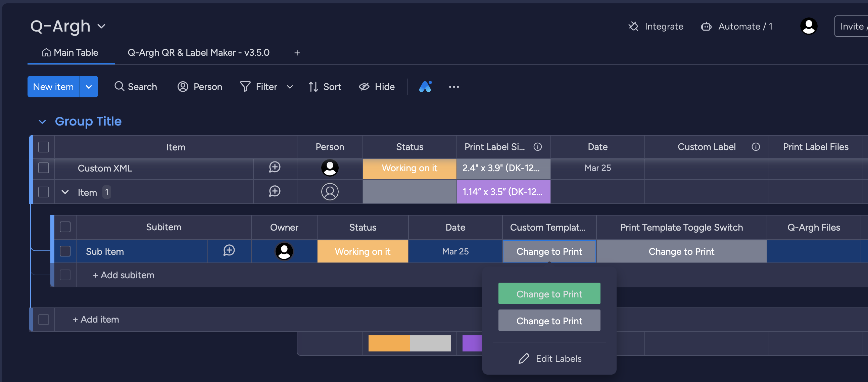
Task: Open Print Template Toggle Switch cell
Action: tap(681, 251)
